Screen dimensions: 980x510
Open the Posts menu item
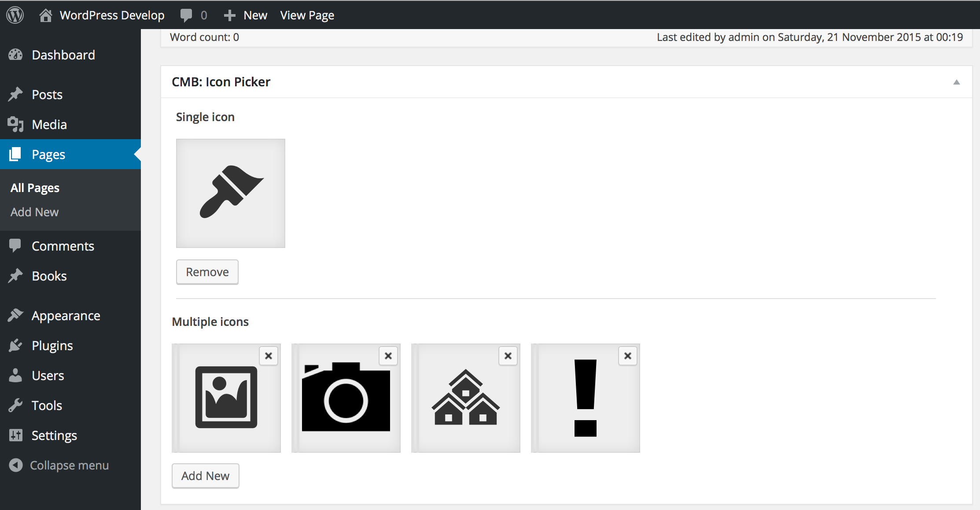(47, 94)
